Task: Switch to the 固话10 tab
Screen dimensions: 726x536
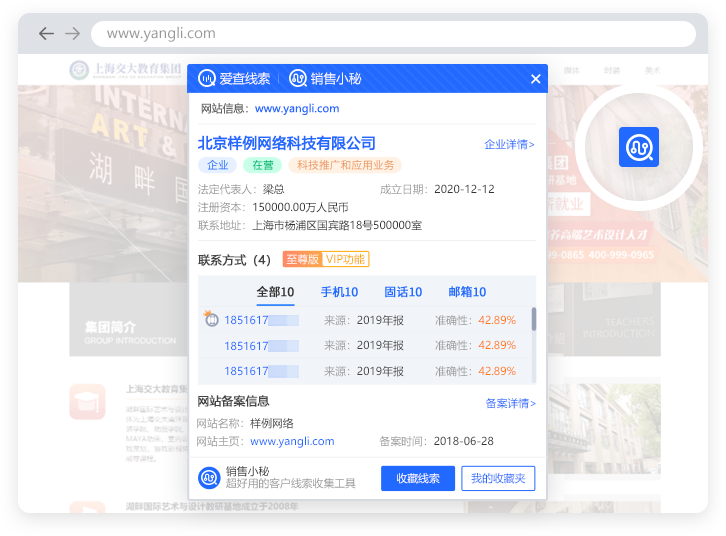Action: click(403, 292)
